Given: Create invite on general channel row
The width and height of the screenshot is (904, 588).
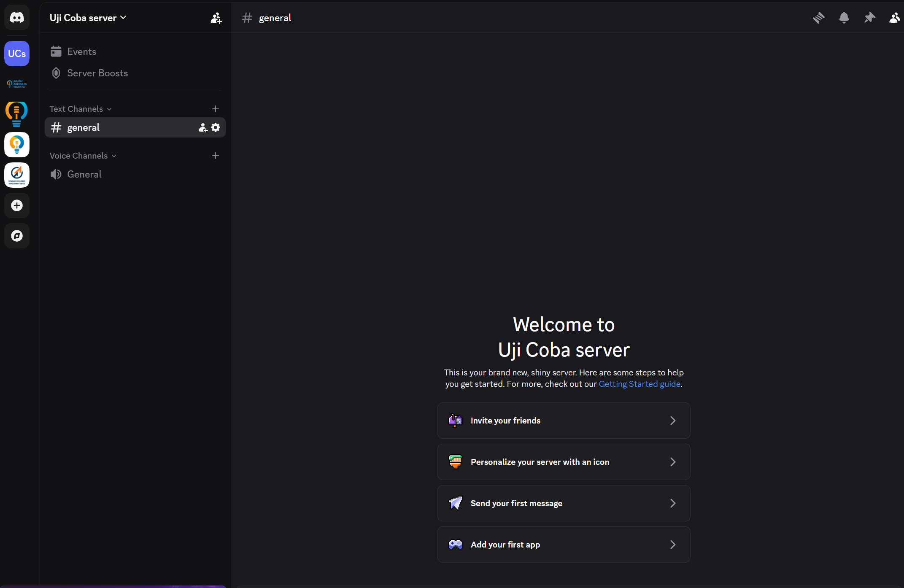Looking at the screenshot, I should pos(203,127).
